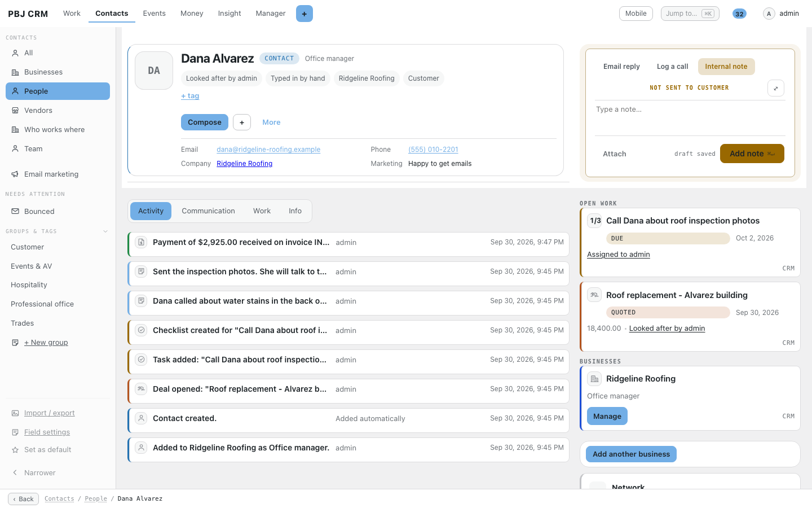Click the handshake icon on 'Deal opened' row
This screenshot has width=812, height=508.
click(142, 389)
